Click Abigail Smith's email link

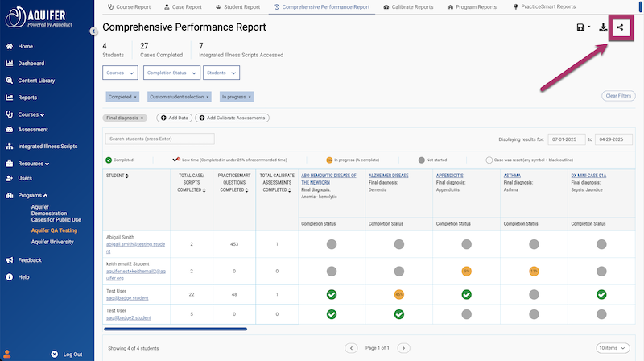(x=135, y=247)
